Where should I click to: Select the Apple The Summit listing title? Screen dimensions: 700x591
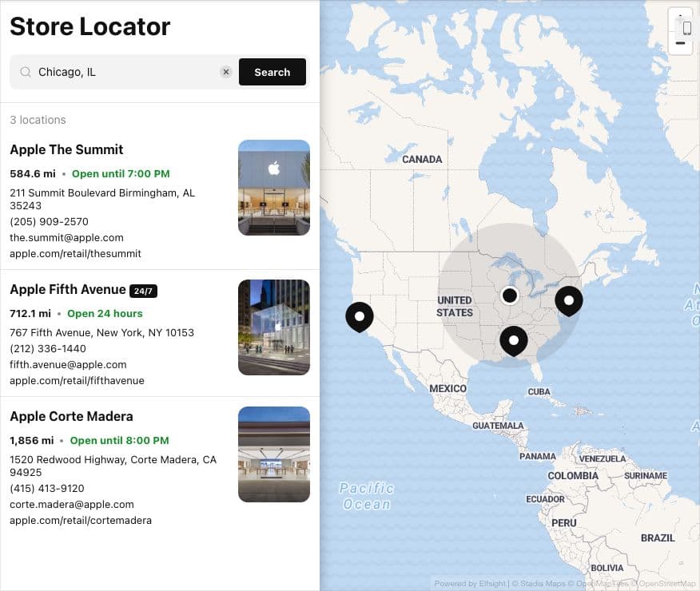(66, 149)
